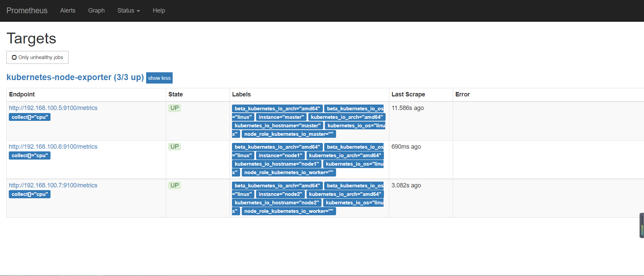The height and width of the screenshot is (276, 644).
Task: Click the instance="master" label
Action: pyautogui.click(x=281, y=117)
